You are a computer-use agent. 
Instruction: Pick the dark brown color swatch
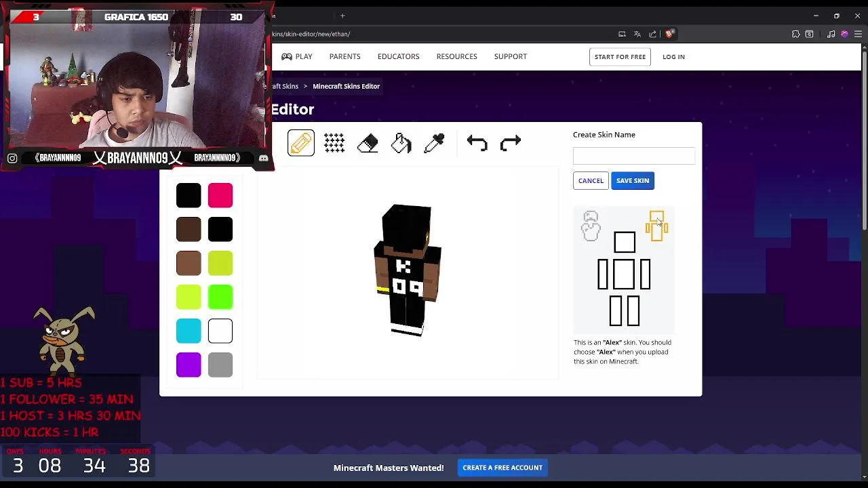[x=189, y=229]
